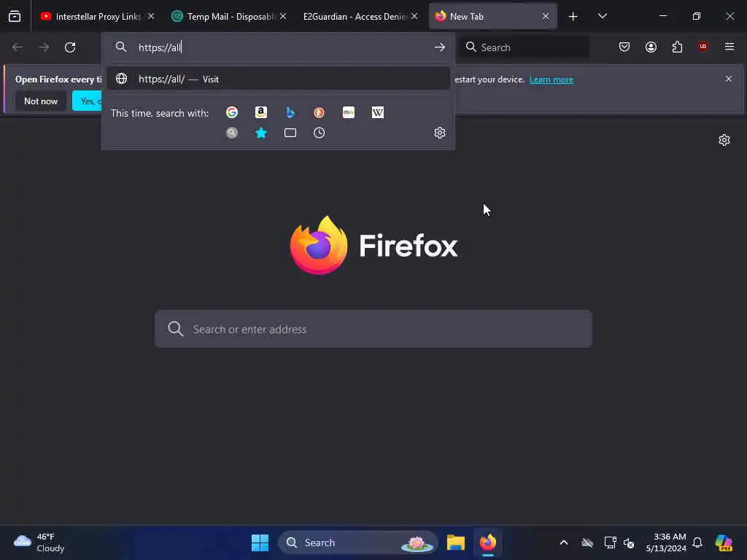Click the Search or enter address box

coord(373,329)
